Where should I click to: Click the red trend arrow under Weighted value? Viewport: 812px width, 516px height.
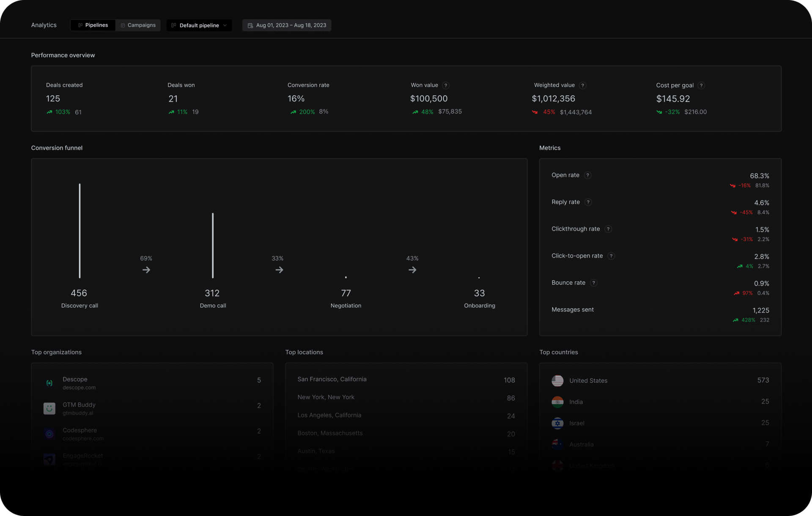pos(535,112)
